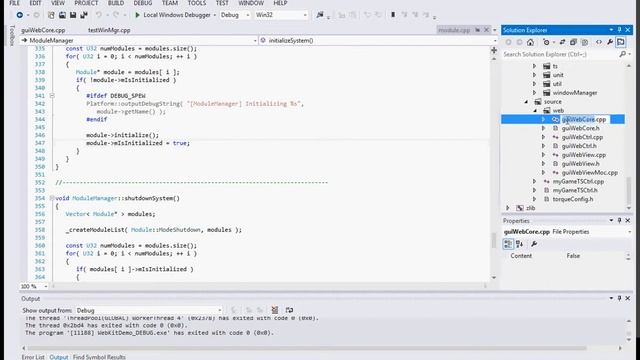Screen dimensions: 640x360
Task: Click the Output panel horizontal scrollbar
Action: (307, 348)
